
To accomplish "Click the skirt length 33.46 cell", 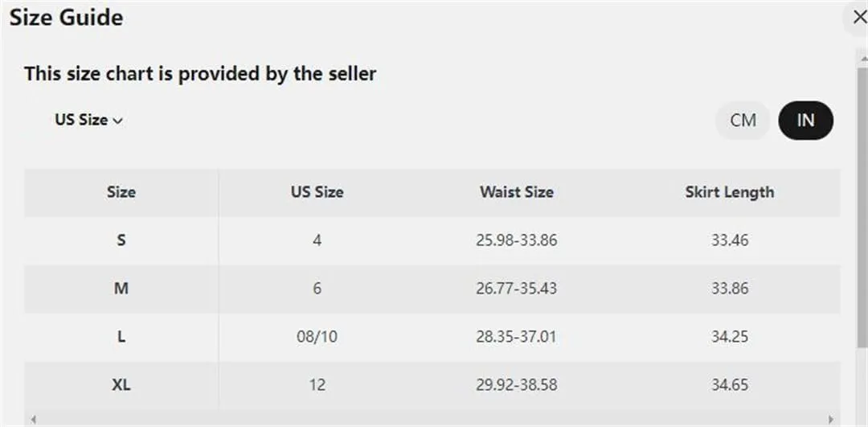I will [x=730, y=240].
